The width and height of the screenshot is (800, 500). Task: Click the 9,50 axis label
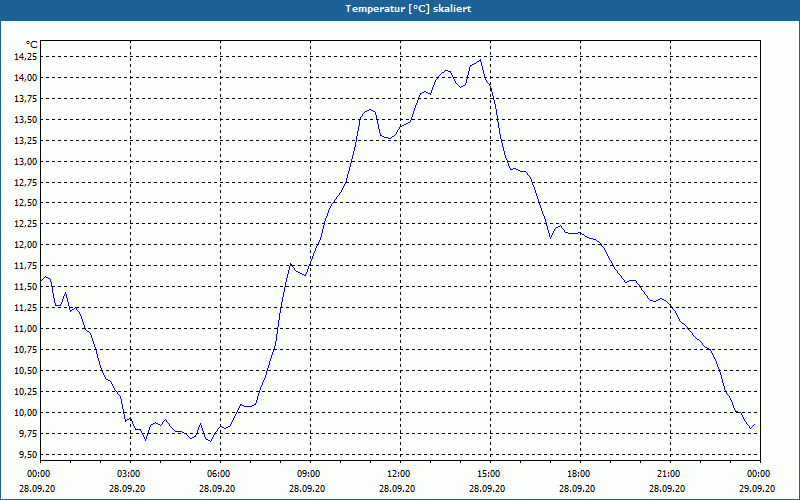click(x=28, y=455)
